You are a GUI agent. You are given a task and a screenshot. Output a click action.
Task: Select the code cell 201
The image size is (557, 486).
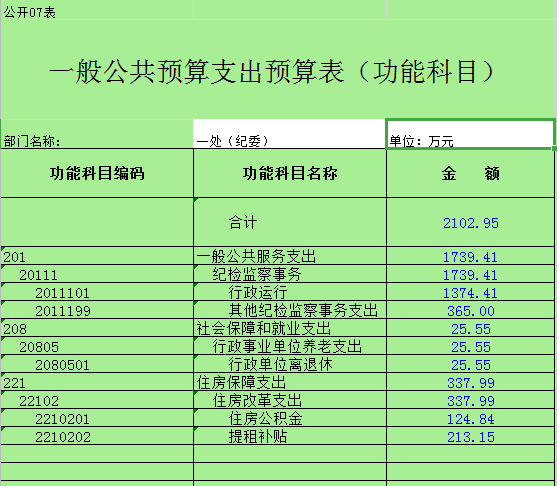pyautogui.click(x=97, y=256)
